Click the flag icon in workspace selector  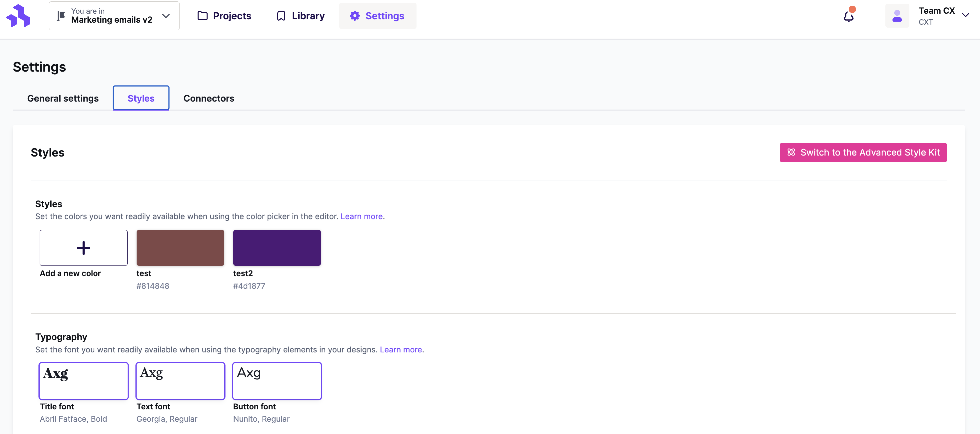(x=61, y=16)
